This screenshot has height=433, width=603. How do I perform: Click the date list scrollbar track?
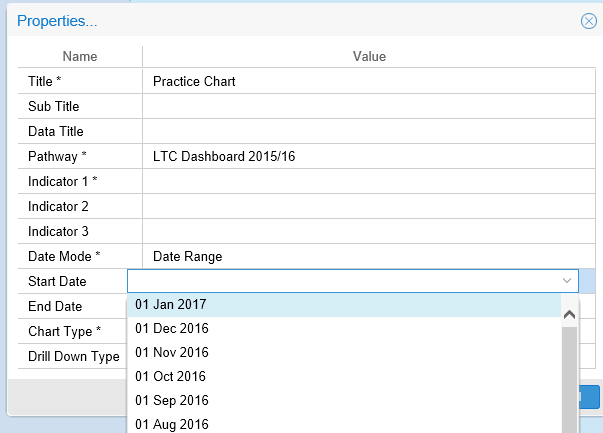570,380
